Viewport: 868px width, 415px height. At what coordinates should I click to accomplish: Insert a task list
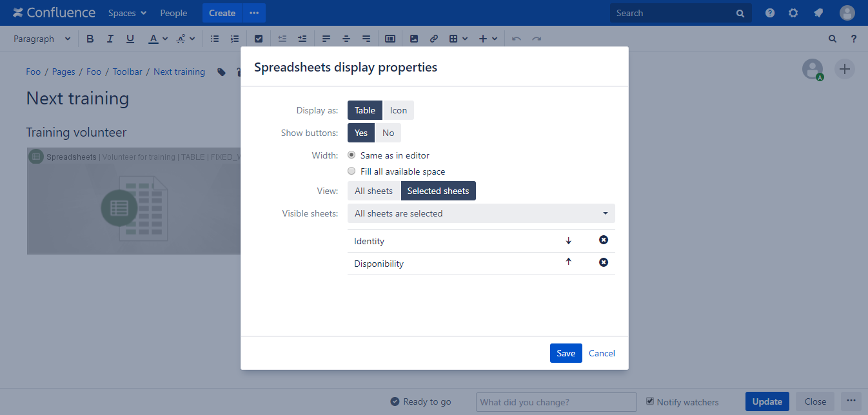coord(259,39)
